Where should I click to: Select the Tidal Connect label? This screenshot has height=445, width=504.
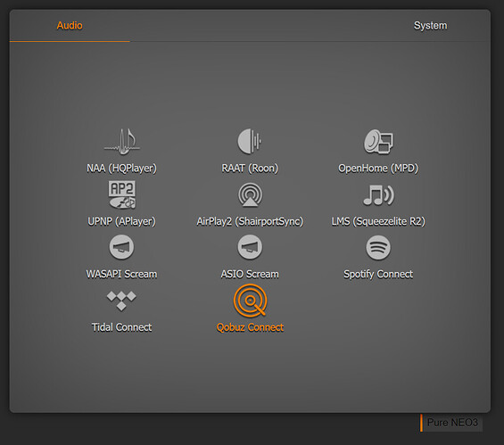(x=121, y=327)
